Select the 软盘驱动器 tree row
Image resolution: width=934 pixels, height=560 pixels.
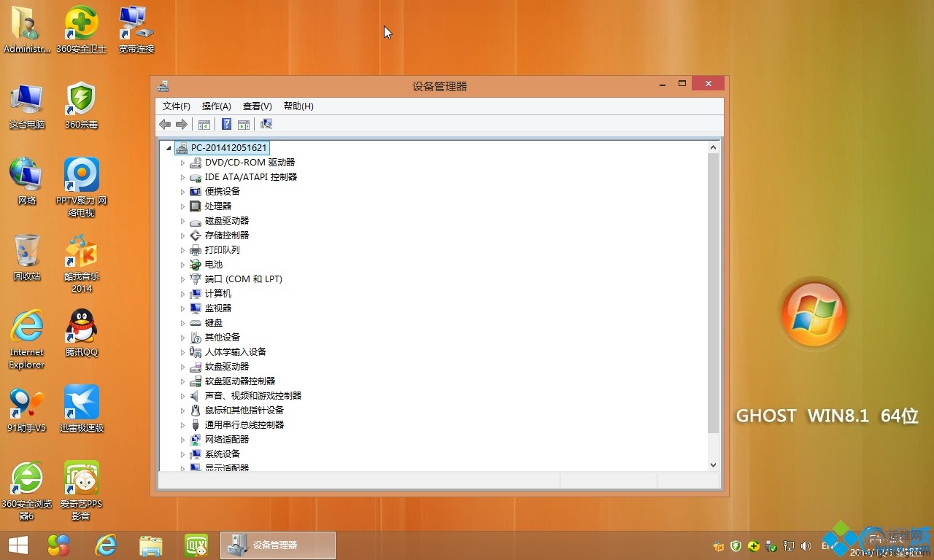point(220,367)
